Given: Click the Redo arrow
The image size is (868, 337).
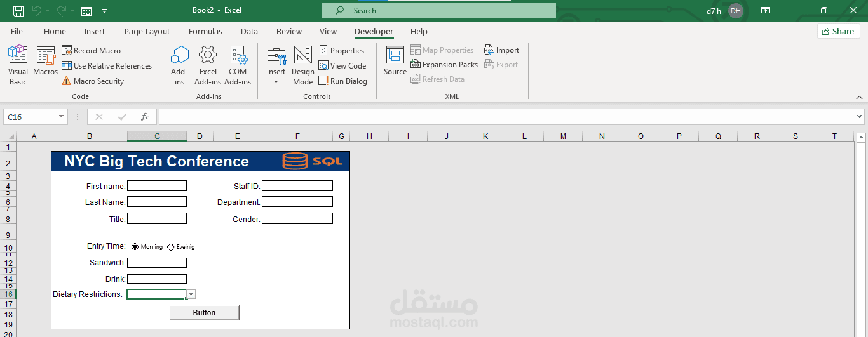Looking at the screenshot, I should click(x=62, y=11).
